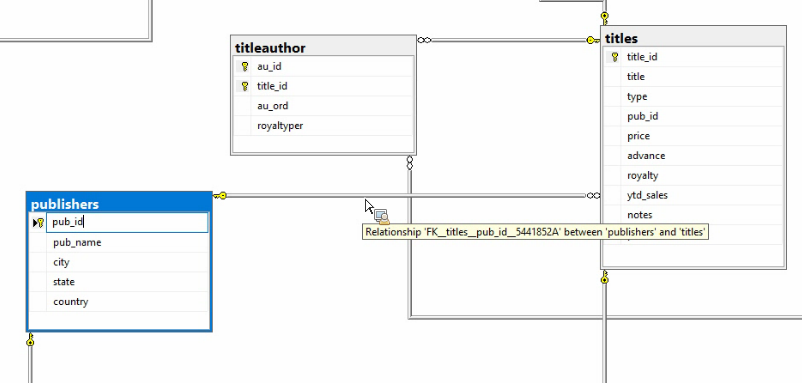Click the key endpoint above titles table
Screen dimensions: 802x383
click(x=605, y=18)
